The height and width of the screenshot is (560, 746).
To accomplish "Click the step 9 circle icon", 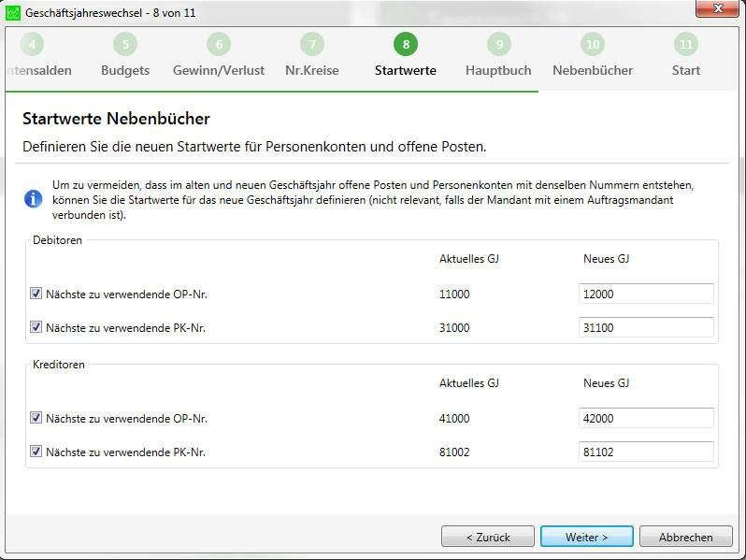I will pyautogui.click(x=499, y=44).
